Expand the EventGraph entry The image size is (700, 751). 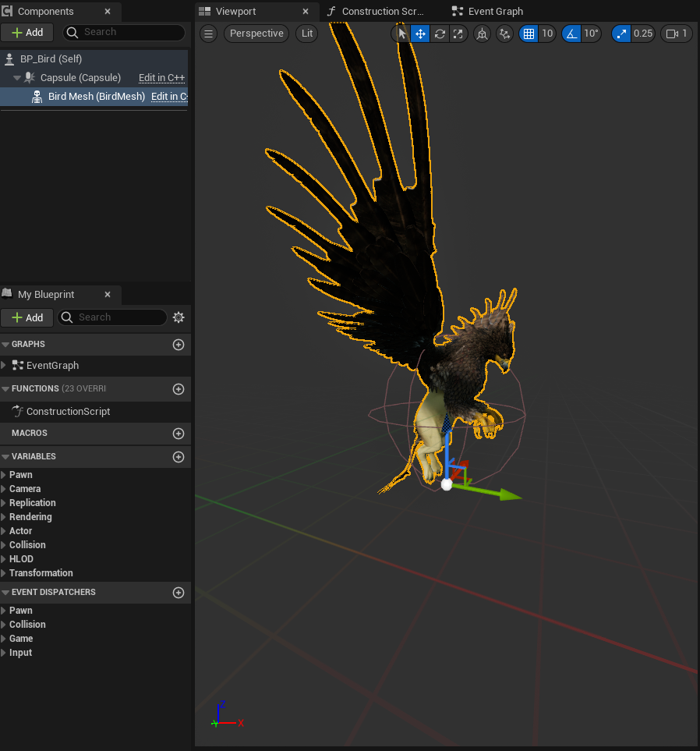click(4, 366)
